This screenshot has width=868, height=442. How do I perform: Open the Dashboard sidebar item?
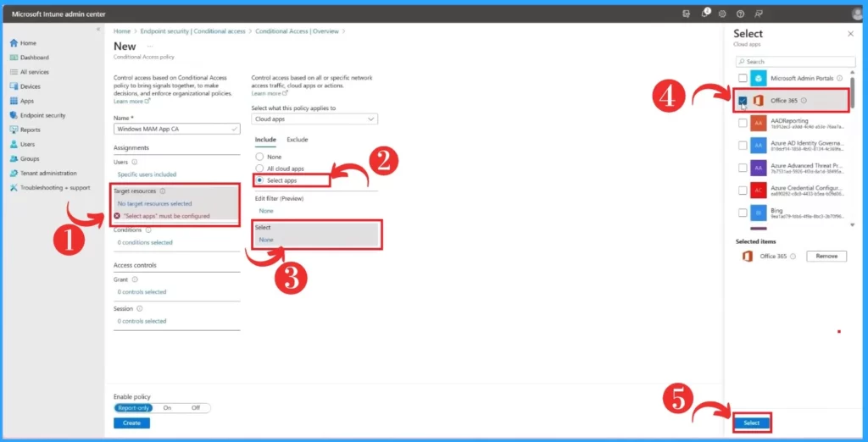coord(30,58)
